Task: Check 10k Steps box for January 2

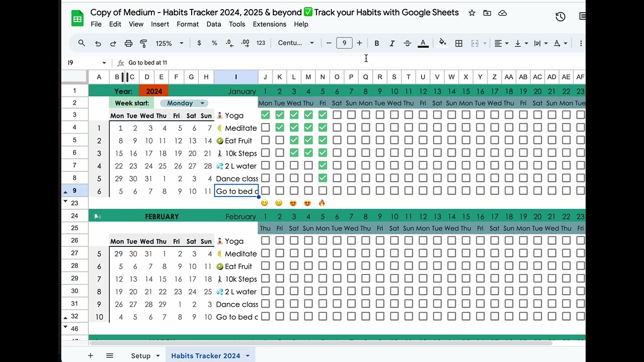Action: [x=280, y=153]
